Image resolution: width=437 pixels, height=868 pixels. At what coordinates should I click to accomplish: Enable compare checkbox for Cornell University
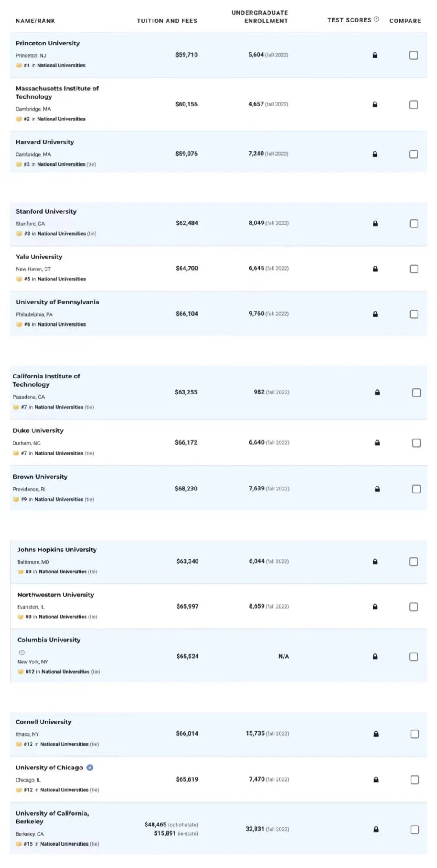[x=415, y=734]
